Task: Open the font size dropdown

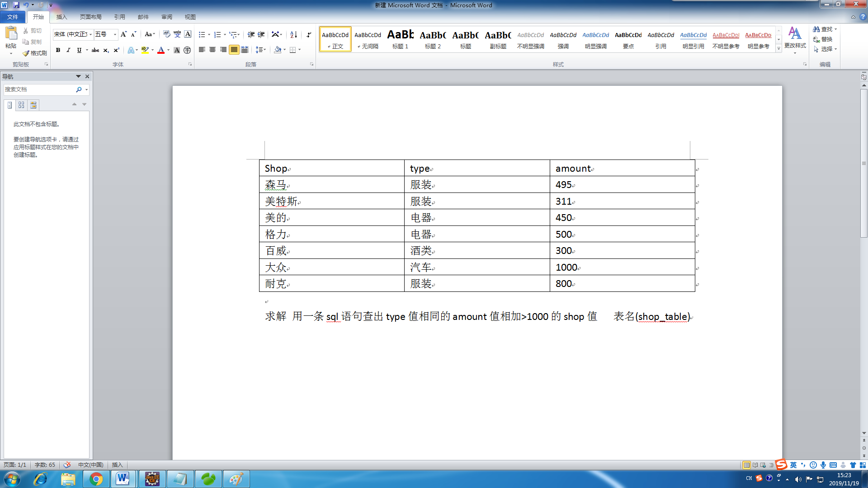Action: 115,34
